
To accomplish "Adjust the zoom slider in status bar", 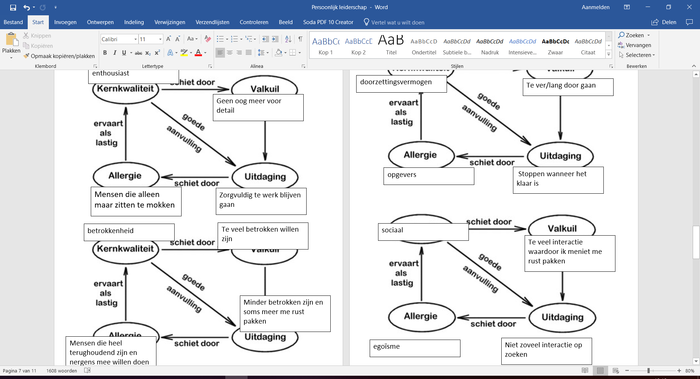I will (x=649, y=371).
